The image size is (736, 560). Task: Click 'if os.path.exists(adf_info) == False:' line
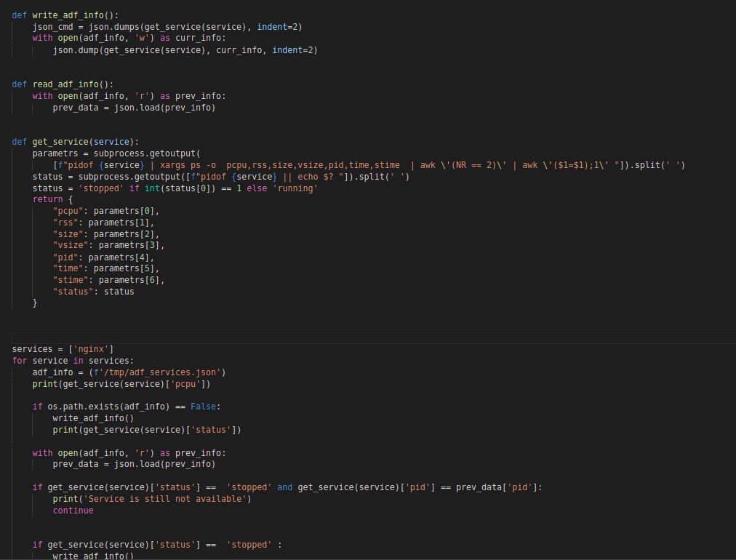[127, 407]
